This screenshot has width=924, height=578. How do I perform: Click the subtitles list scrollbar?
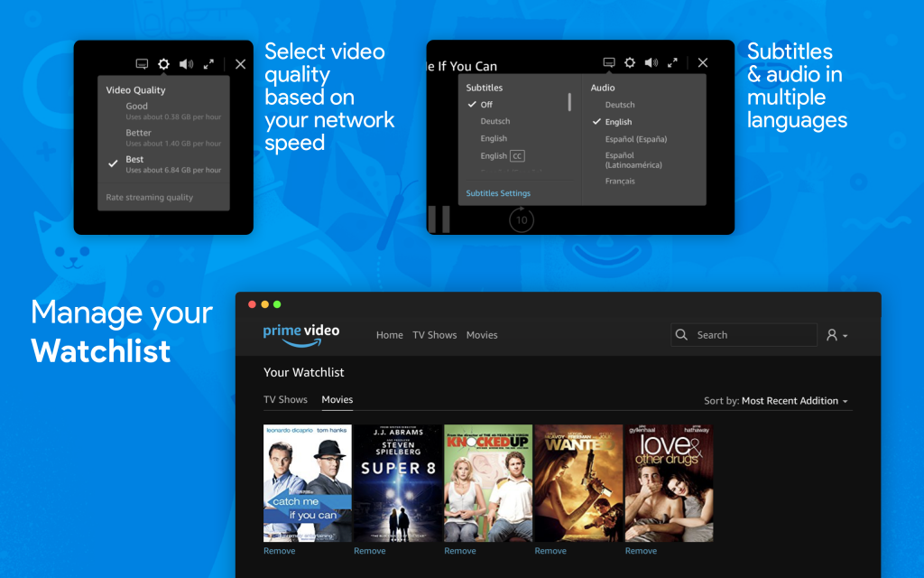(569, 102)
